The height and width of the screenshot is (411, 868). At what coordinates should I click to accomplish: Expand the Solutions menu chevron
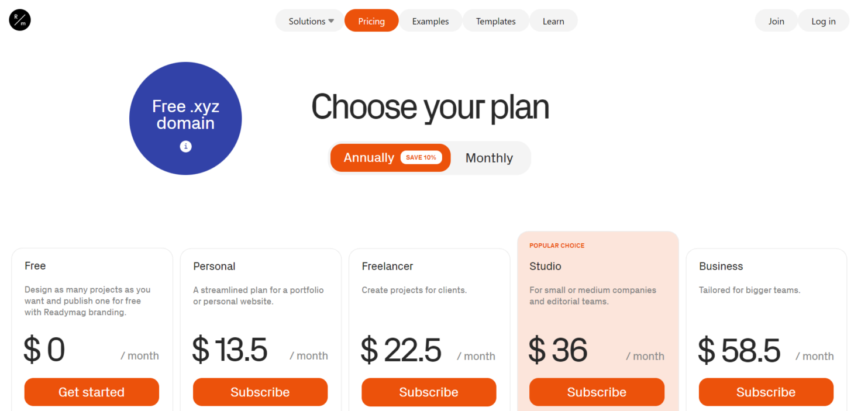tap(330, 20)
